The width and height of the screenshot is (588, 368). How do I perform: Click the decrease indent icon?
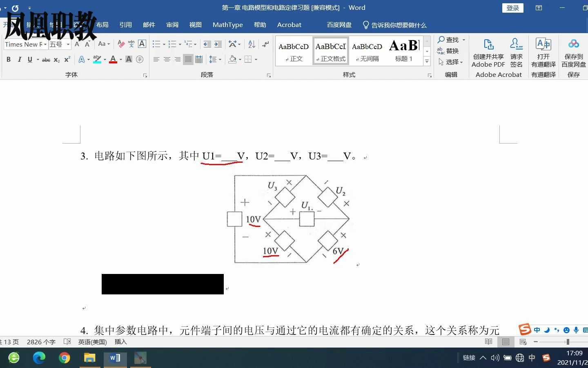pos(207,44)
